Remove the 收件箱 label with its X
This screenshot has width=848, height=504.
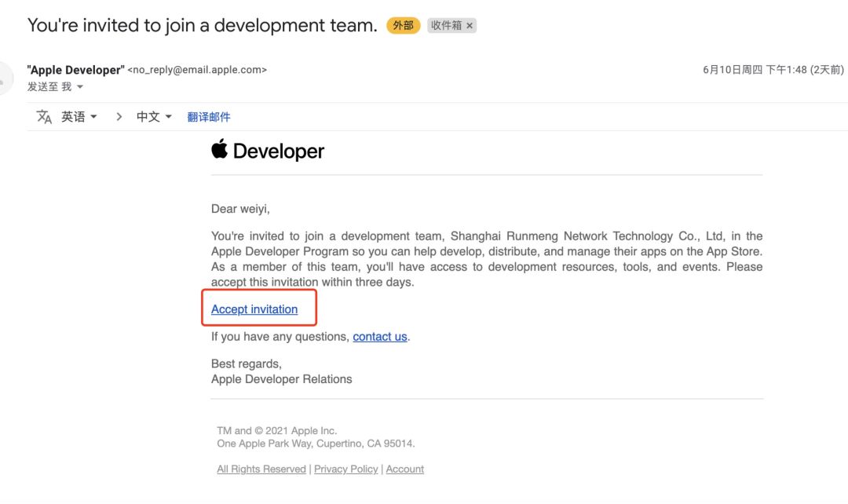pos(470,26)
